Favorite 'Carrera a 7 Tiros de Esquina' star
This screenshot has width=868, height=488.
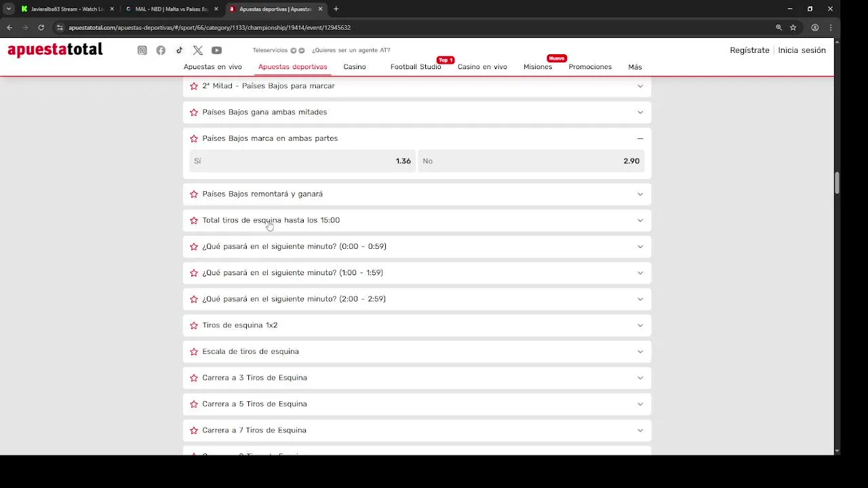click(x=194, y=430)
